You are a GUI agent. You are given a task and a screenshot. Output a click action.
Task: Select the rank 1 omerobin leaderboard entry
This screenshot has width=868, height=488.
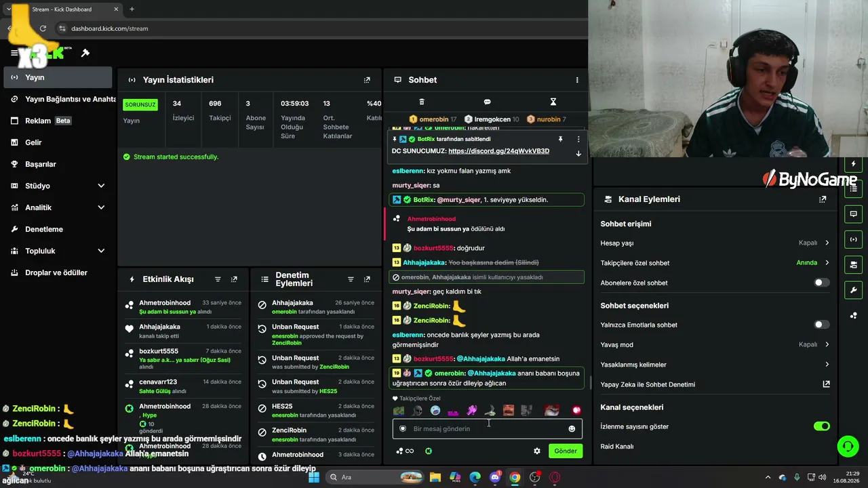433,119
